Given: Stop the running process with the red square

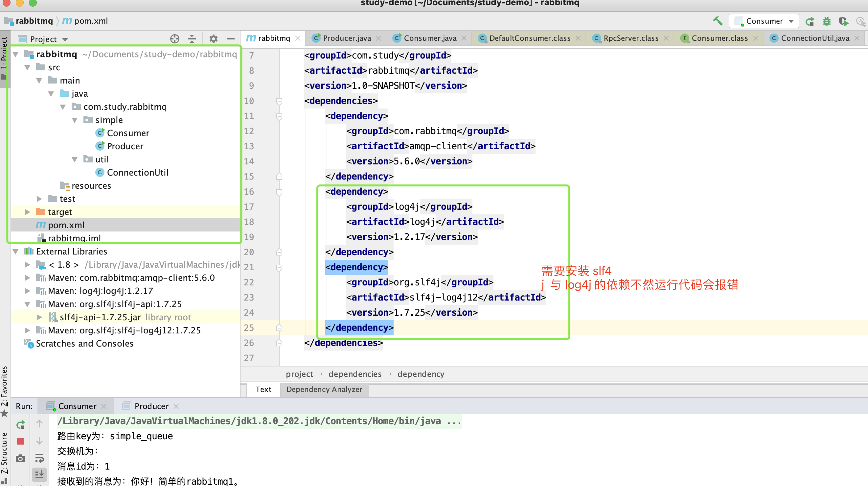Looking at the screenshot, I should 20,441.
